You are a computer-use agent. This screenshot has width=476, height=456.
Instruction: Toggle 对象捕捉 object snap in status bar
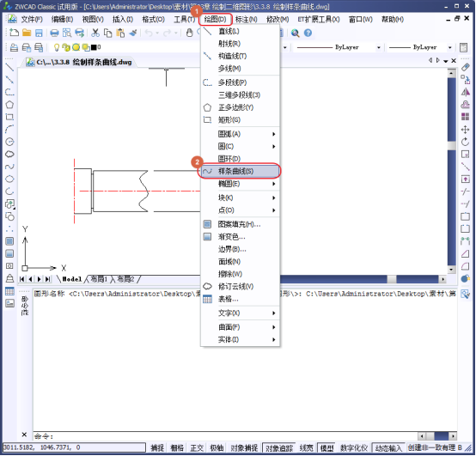pyautogui.click(x=244, y=447)
